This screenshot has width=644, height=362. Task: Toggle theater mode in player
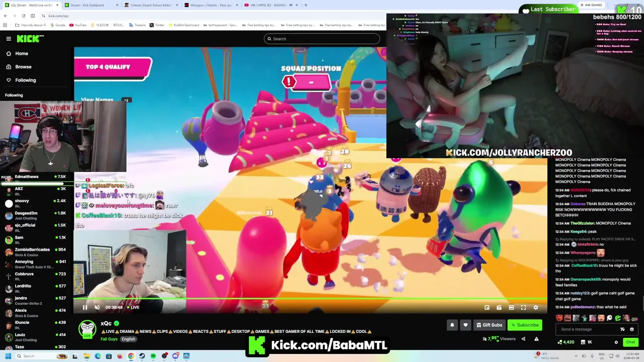[511, 307]
